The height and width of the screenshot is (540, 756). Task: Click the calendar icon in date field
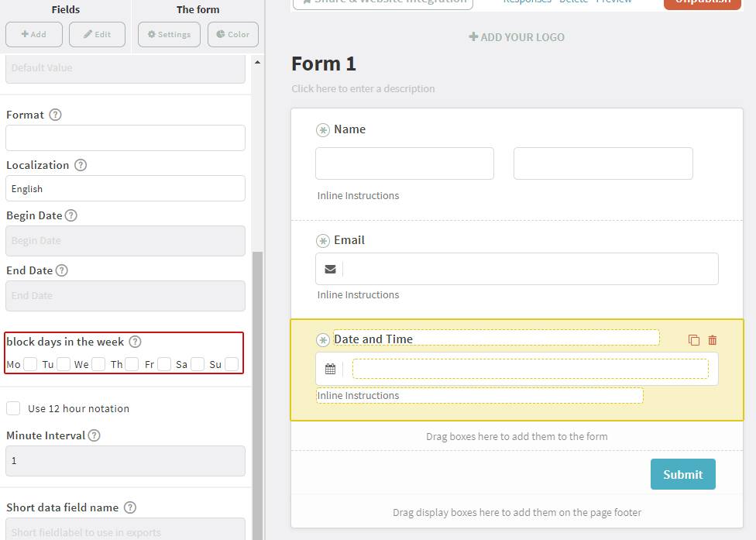(x=330, y=370)
